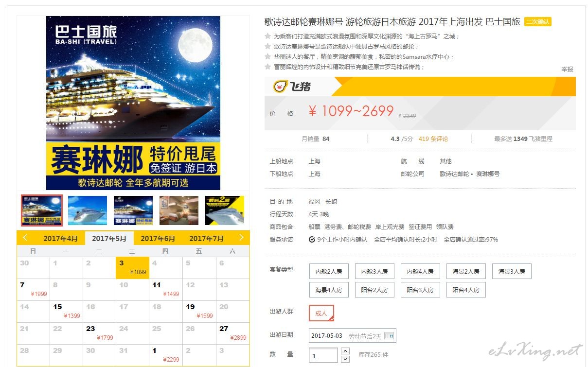Select the 2017年4月 calendar tab
The height and width of the screenshot is (367, 588).
click(x=60, y=238)
